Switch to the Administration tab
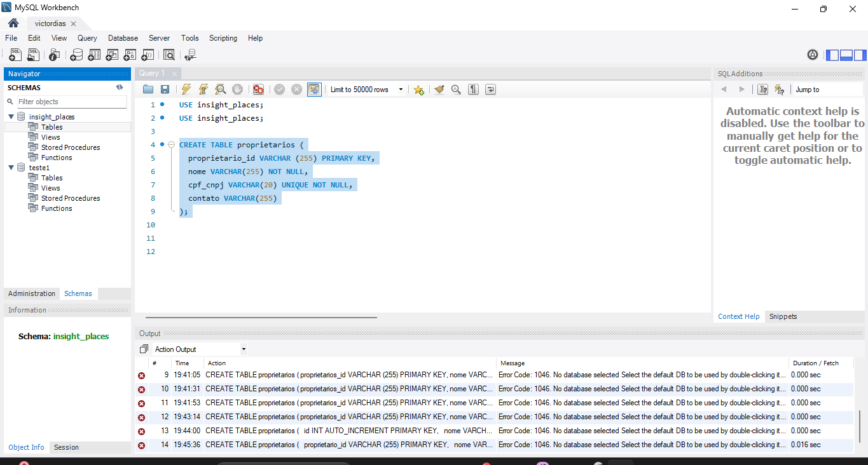868x465 pixels. (x=32, y=293)
